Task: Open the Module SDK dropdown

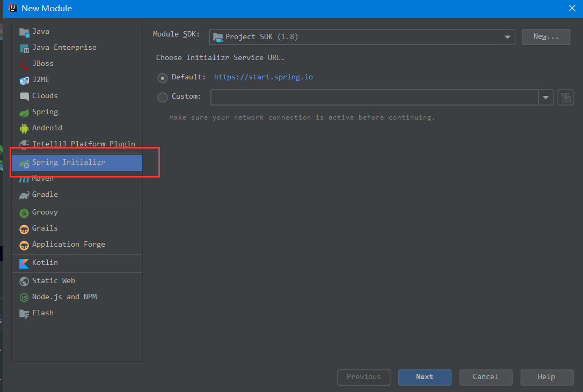Action: [x=362, y=37]
